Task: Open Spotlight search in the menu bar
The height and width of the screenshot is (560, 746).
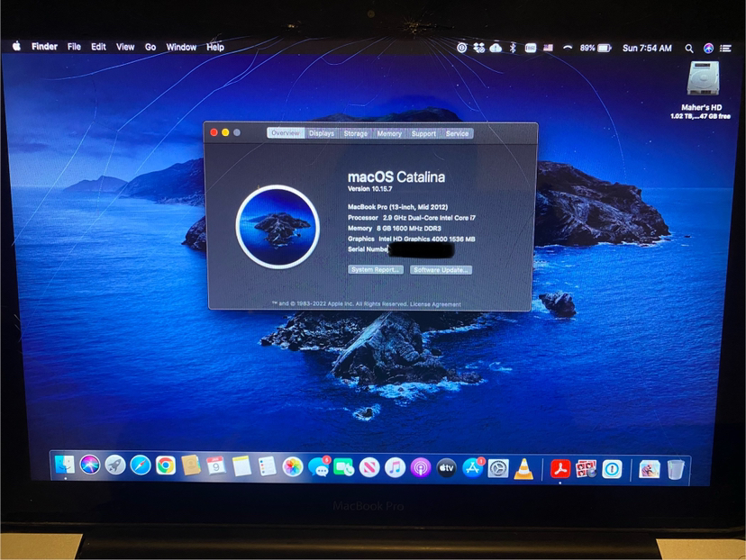Action: tap(687, 48)
